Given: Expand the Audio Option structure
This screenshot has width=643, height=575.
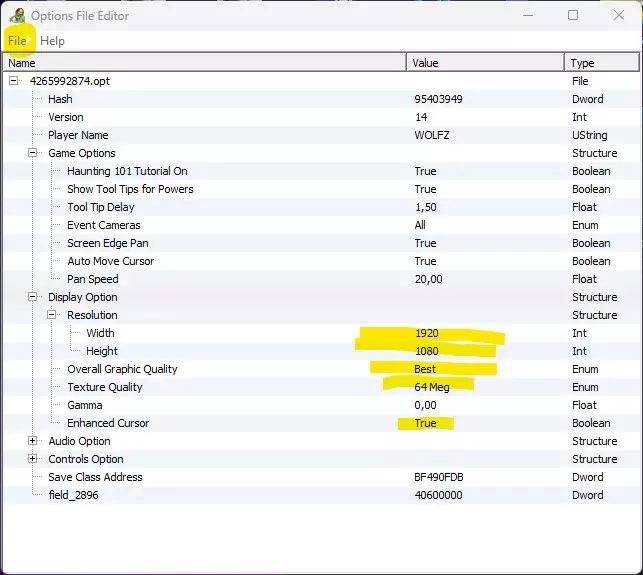Looking at the screenshot, I should 32,440.
